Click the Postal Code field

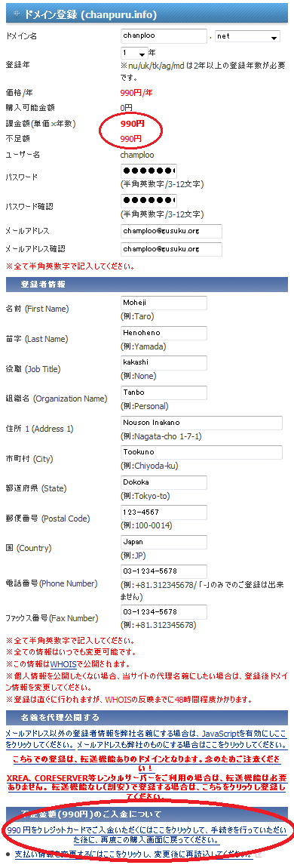coord(164,512)
